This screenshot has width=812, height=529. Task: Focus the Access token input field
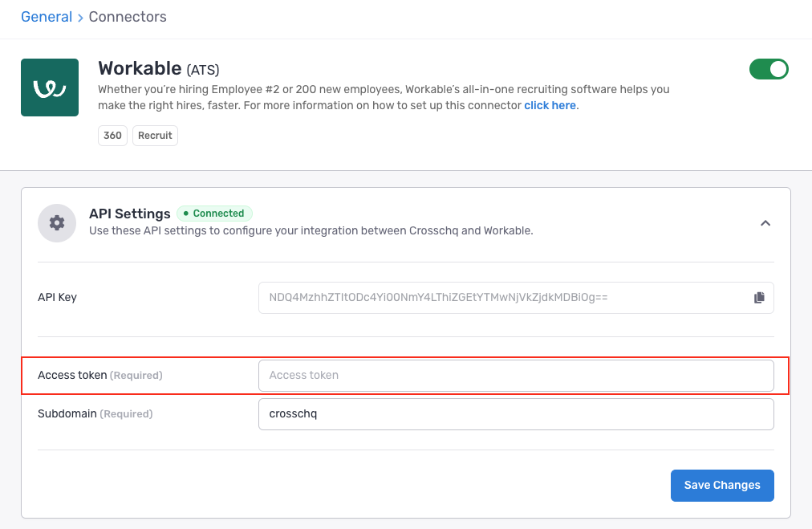[515, 375]
